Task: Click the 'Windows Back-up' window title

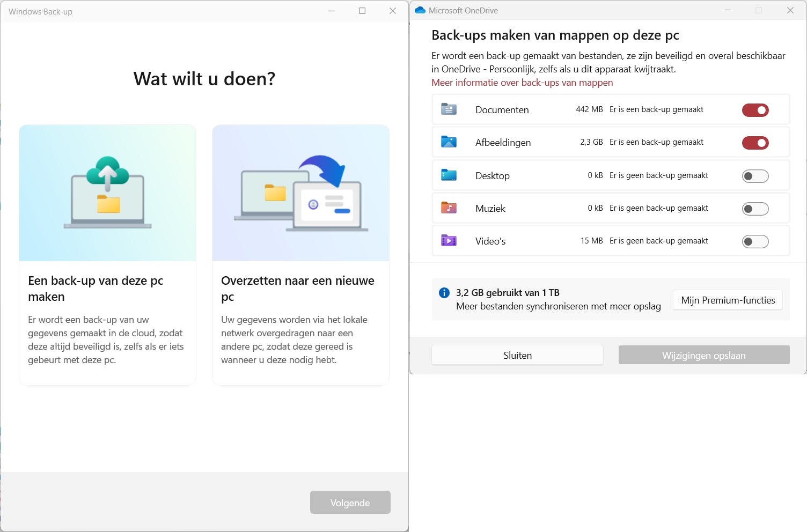Action: tap(40, 12)
